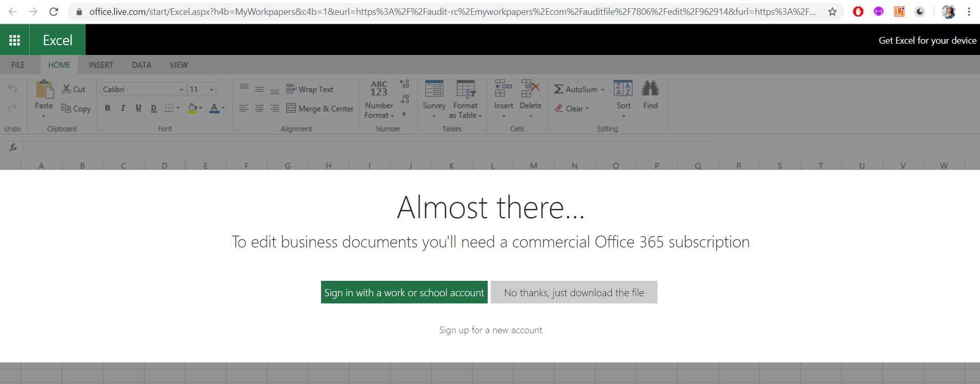This screenshot has height=384, width=980.
Task: Align text left
Action: click(244, 108)
